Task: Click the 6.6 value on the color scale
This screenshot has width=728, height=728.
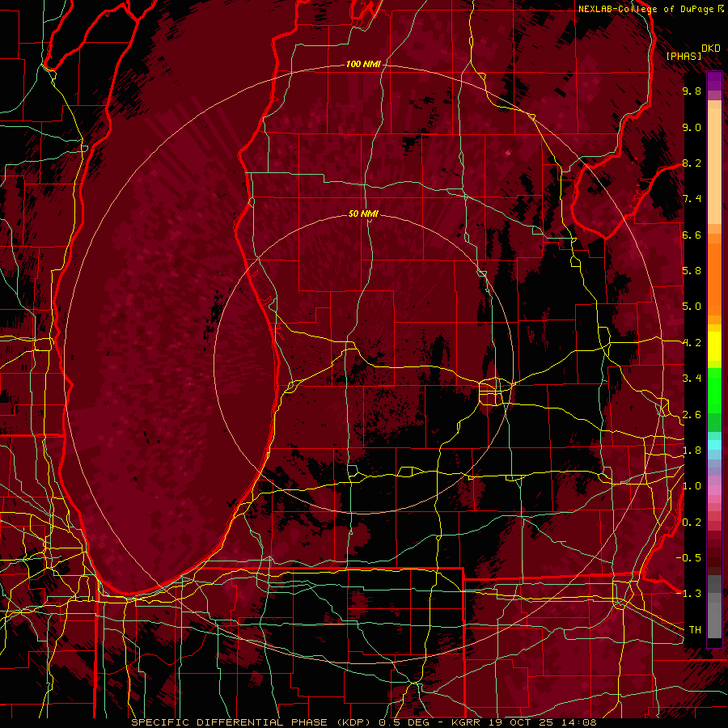Action: 692,235
